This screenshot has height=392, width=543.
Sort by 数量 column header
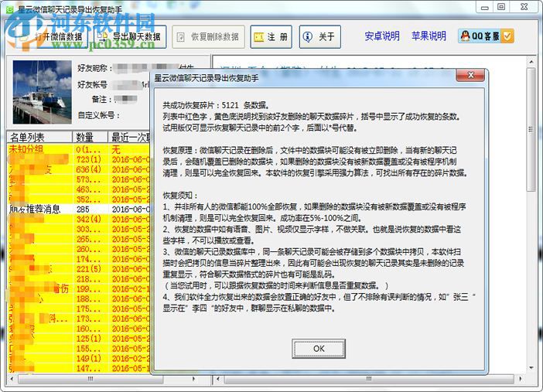point(90,138)
